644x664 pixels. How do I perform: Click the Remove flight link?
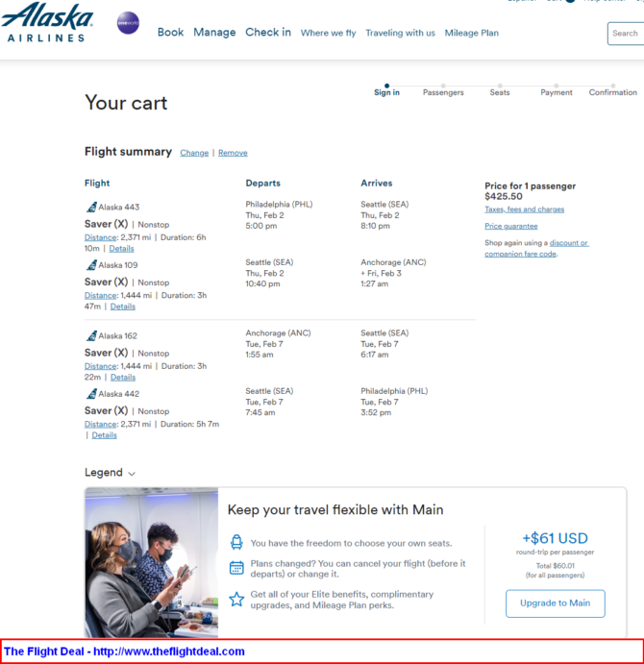[233, 153]
